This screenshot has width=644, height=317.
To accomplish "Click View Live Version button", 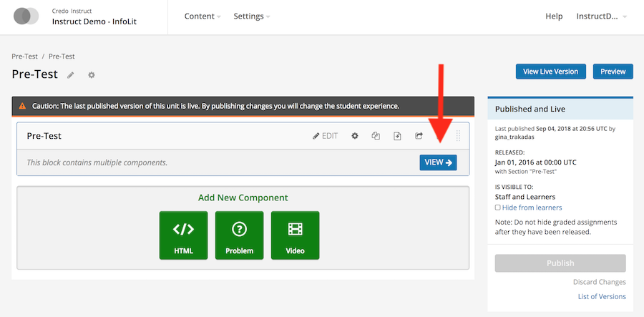I will (x=551, y=72).
